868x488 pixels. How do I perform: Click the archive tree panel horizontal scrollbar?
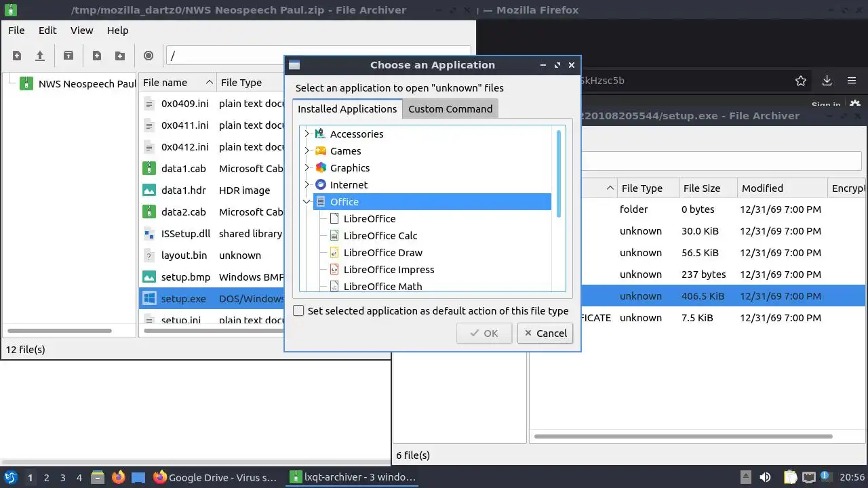click(60, 331)
